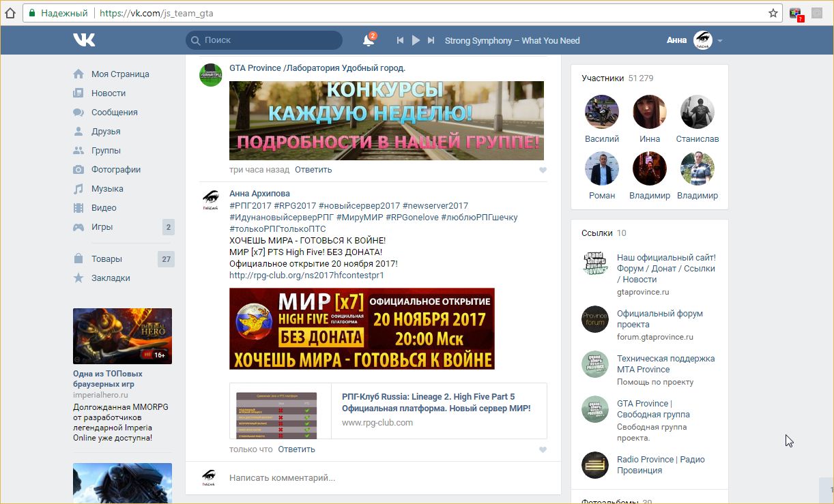834x504 pixels.
Task: Click Ответить under Anna's comment
Action: click(296, 449)
